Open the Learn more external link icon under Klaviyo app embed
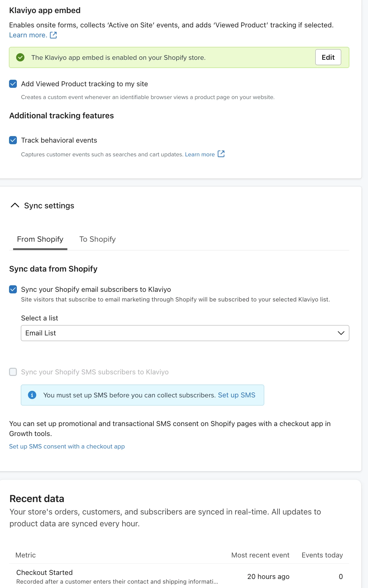 53,35
